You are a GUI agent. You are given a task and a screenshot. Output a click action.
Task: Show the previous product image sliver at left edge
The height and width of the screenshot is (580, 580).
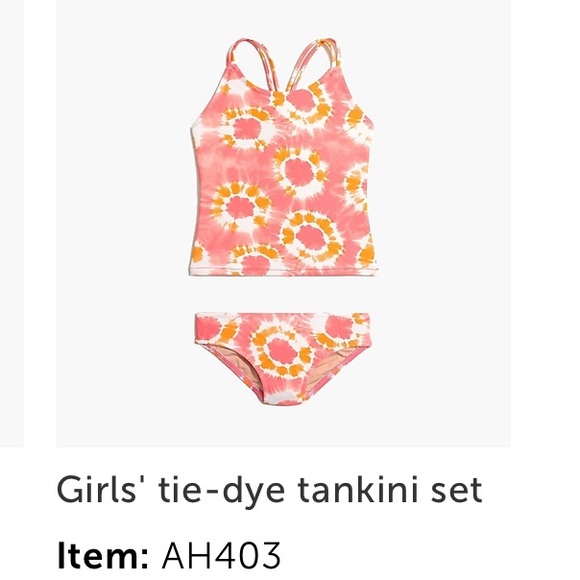coord(12,223)
